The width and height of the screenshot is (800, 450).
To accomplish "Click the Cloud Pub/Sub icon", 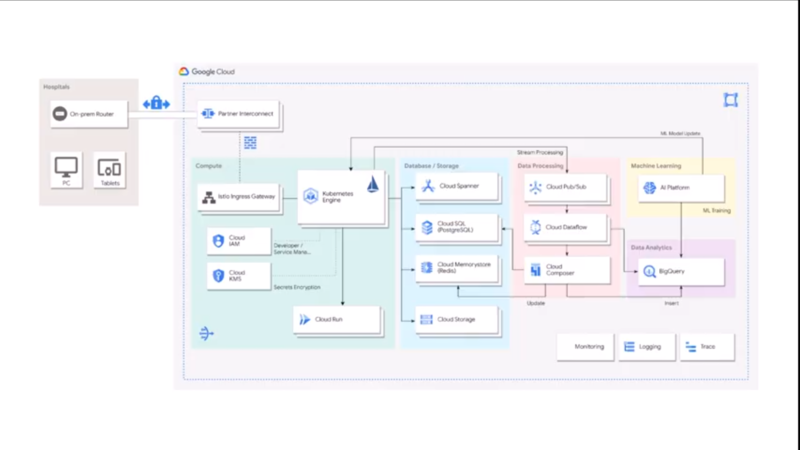I will 535,187.
